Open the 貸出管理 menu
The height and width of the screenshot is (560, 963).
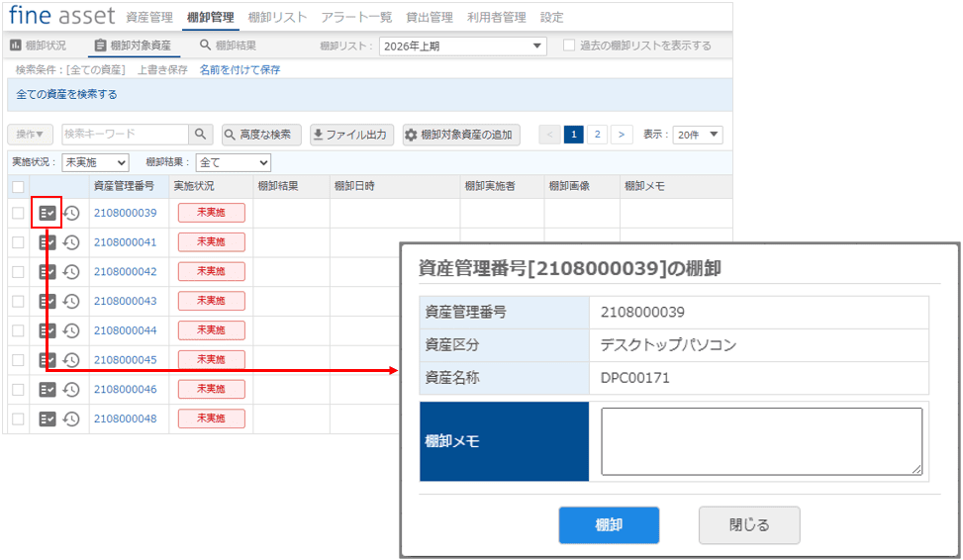click(x=430, y=17)
